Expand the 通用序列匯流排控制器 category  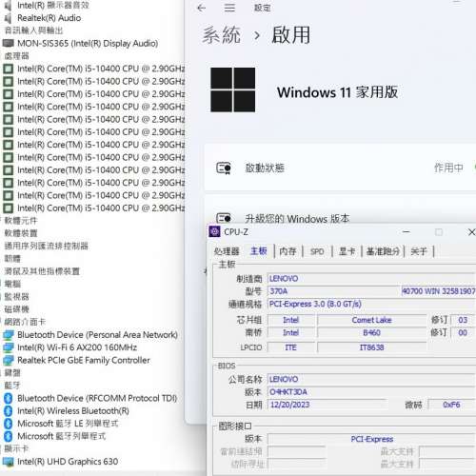[46, 246]
